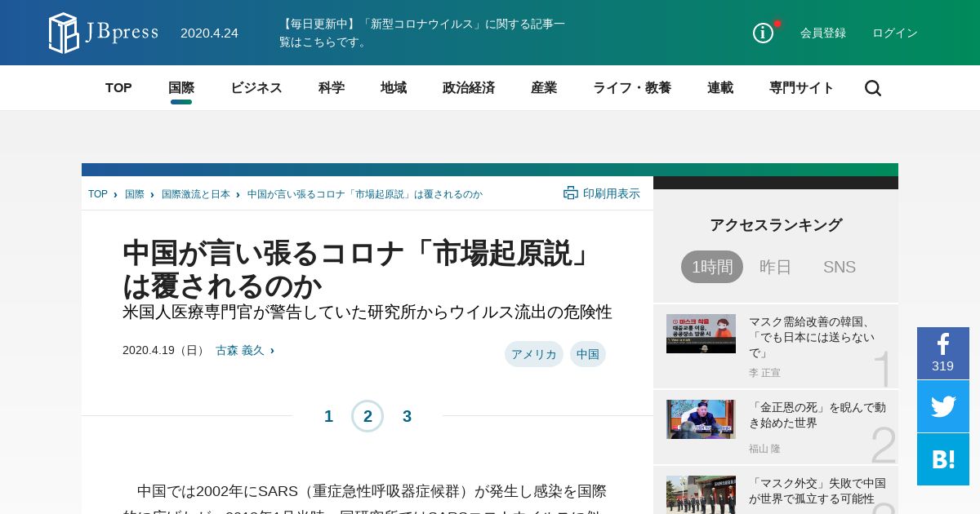Open the search magnifier icon

(x=873, y=88)
